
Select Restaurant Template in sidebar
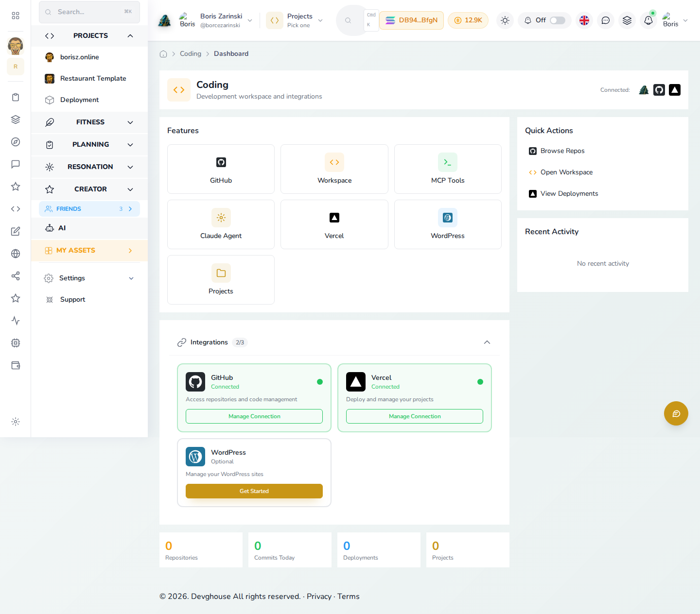(x=89, y=79)
